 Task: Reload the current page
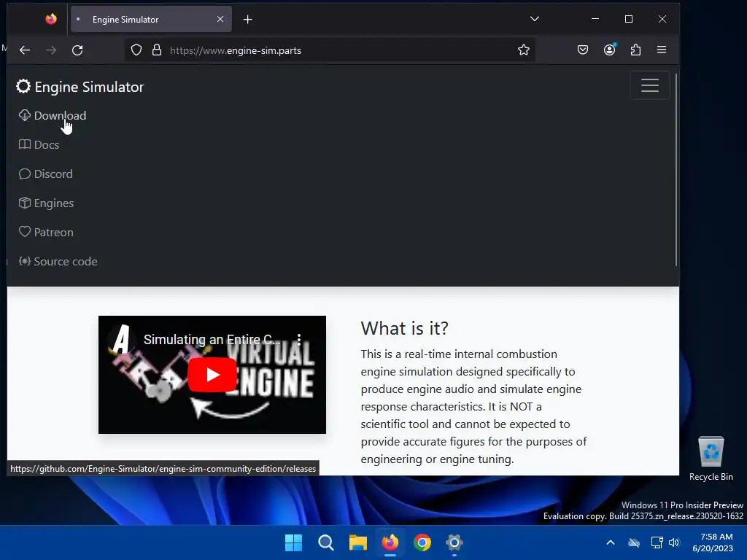pos(77,50)
